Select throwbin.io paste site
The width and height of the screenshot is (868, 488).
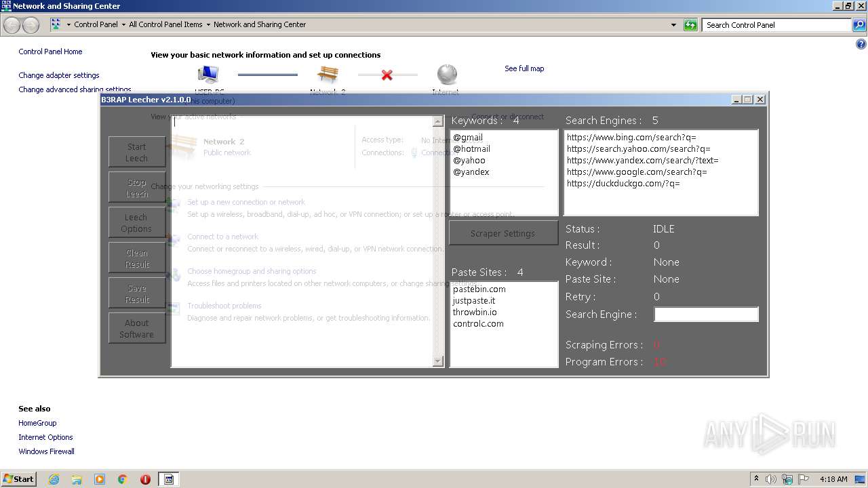[x=475, y=312]
